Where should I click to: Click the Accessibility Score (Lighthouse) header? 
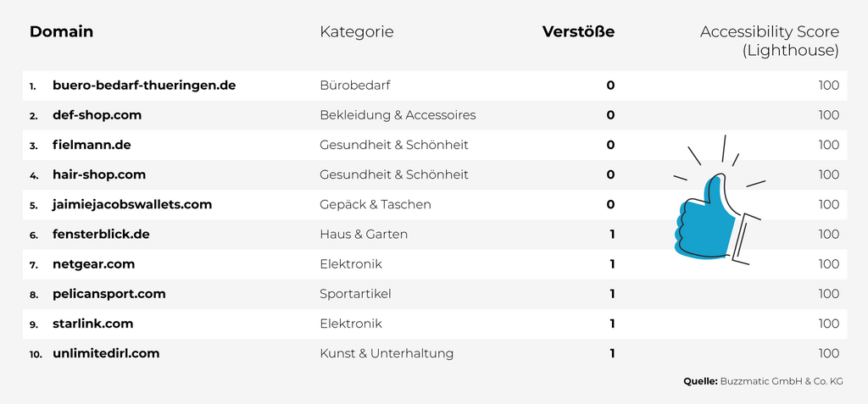coord(769,41)
